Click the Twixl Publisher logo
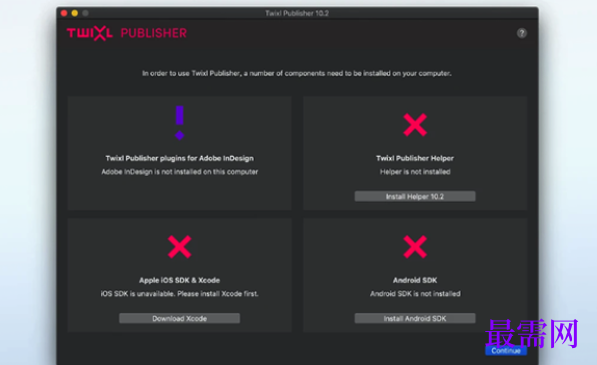 point(127,33)
